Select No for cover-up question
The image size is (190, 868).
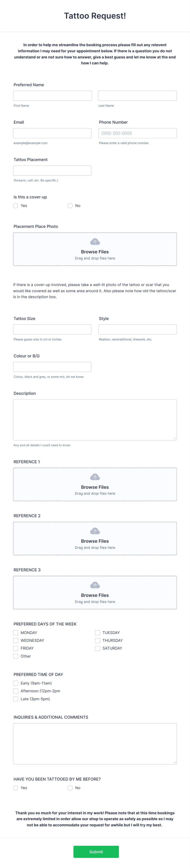[x=70, y=206]
